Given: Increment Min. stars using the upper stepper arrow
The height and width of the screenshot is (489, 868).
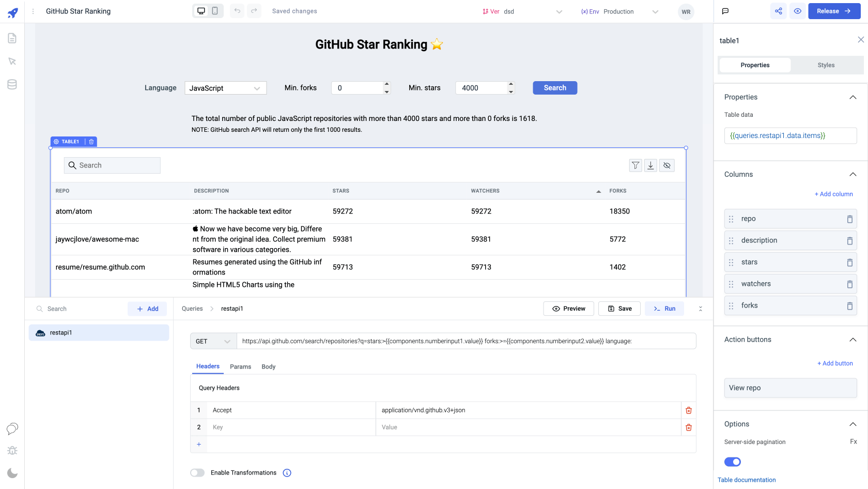Looking at the screenshot, I should click(511, 84).
